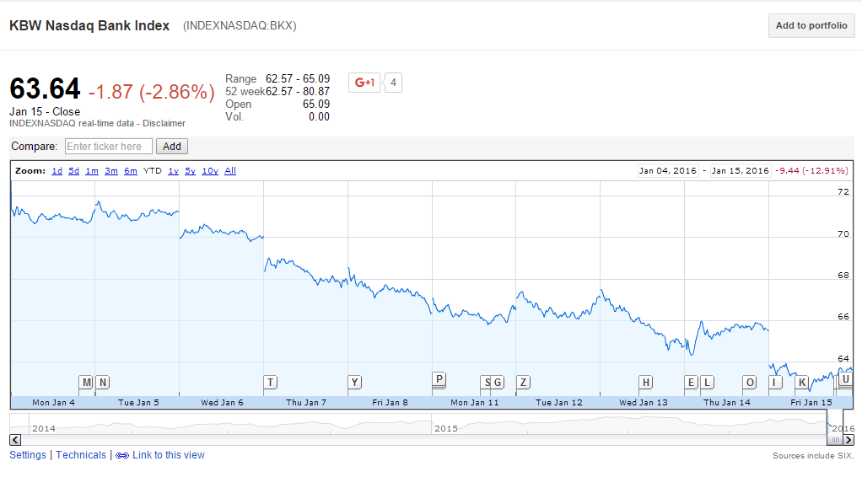This screenshot has height=504, width=862.
Task: Open news flag O on chart
Action: [x=749, y=383]
